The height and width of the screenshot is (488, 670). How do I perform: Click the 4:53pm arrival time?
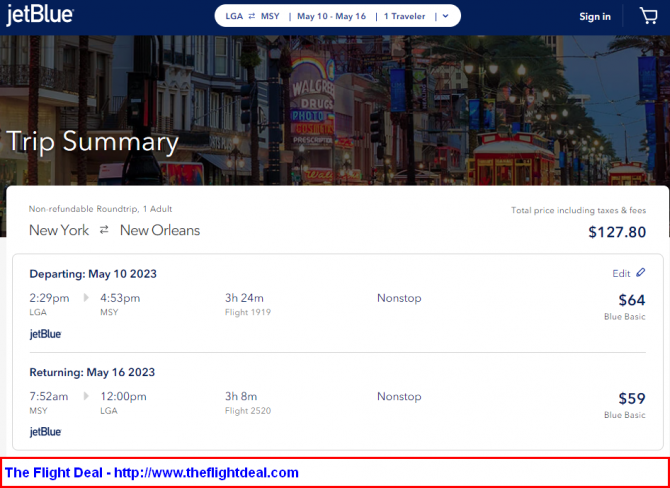pos(120,298)
